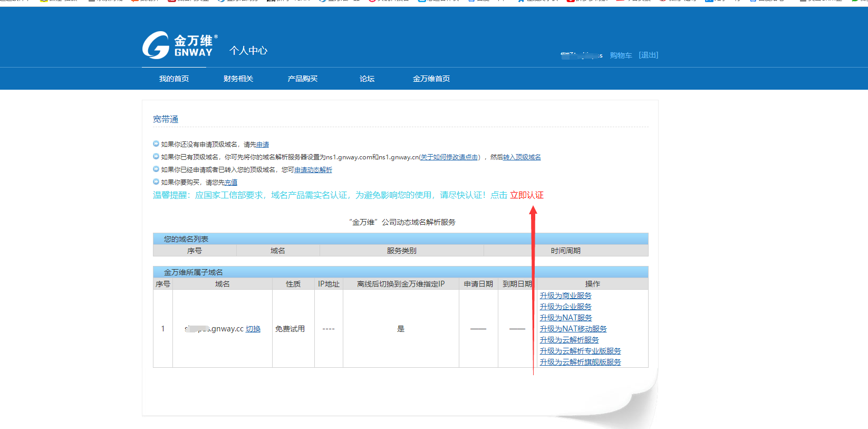Click 时间周期 column header
868x429 pixels.
tap(566, 251)
